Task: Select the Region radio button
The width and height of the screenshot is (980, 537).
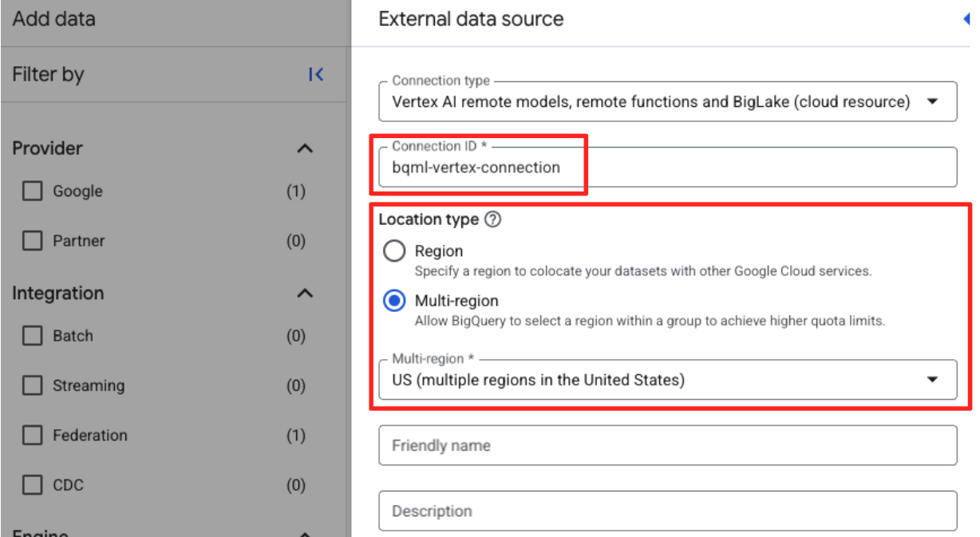Action: (x=394, y=251)
